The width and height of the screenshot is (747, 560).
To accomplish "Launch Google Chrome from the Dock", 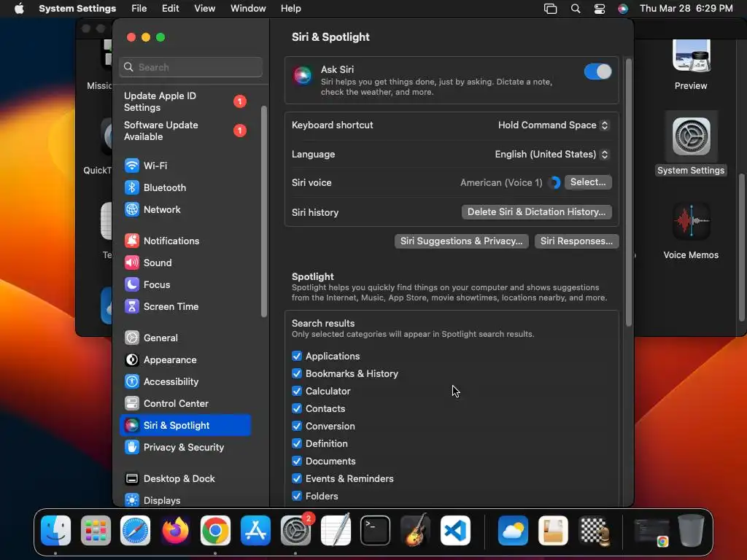I will pos(215,531).
